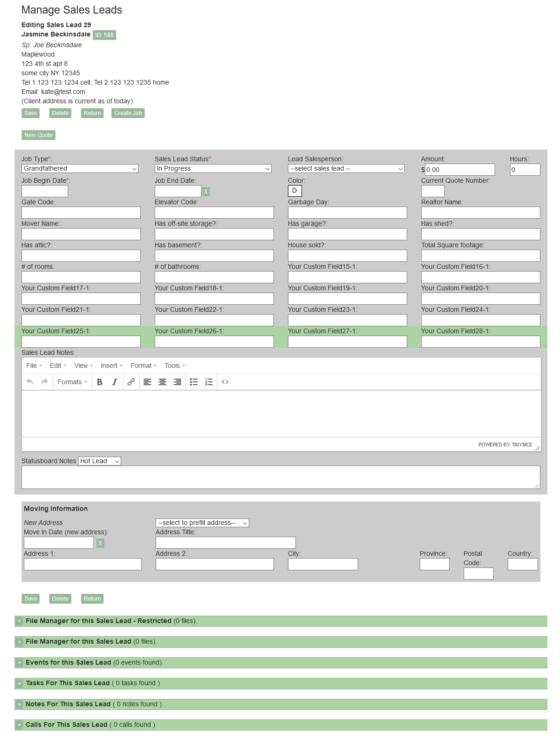
Task: Open the Insert menu in editor
Action: 112,366
